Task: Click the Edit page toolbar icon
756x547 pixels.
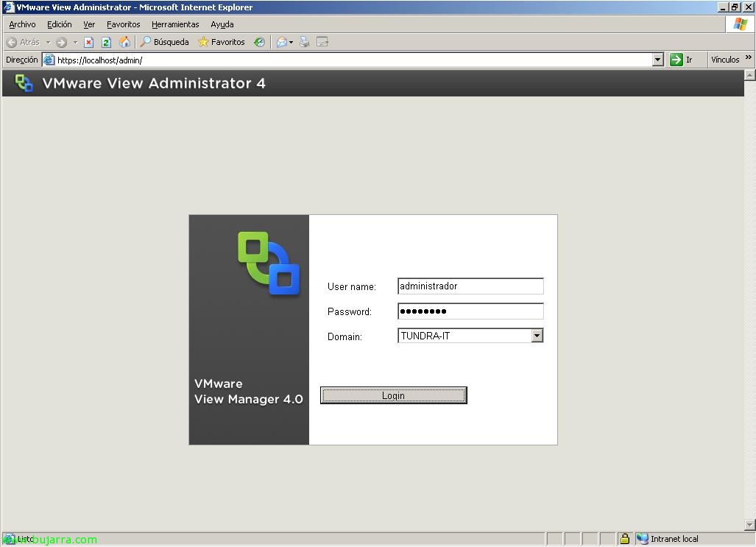Action: pos(322,43)
